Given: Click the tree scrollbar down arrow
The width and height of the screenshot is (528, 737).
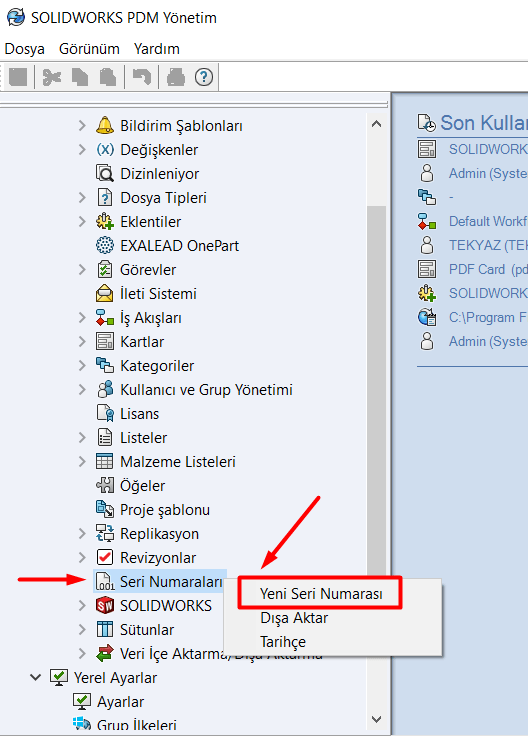Looking at the screenshot, I should coord(376,719).
